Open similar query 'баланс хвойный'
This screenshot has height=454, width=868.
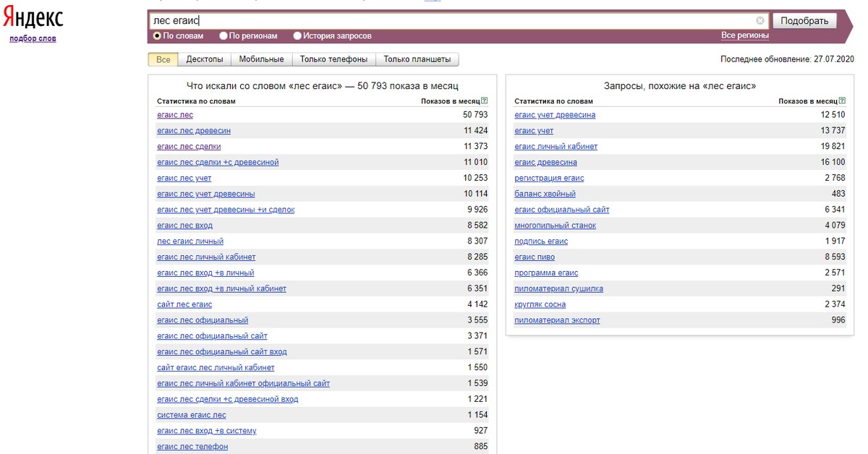(545, 194)
